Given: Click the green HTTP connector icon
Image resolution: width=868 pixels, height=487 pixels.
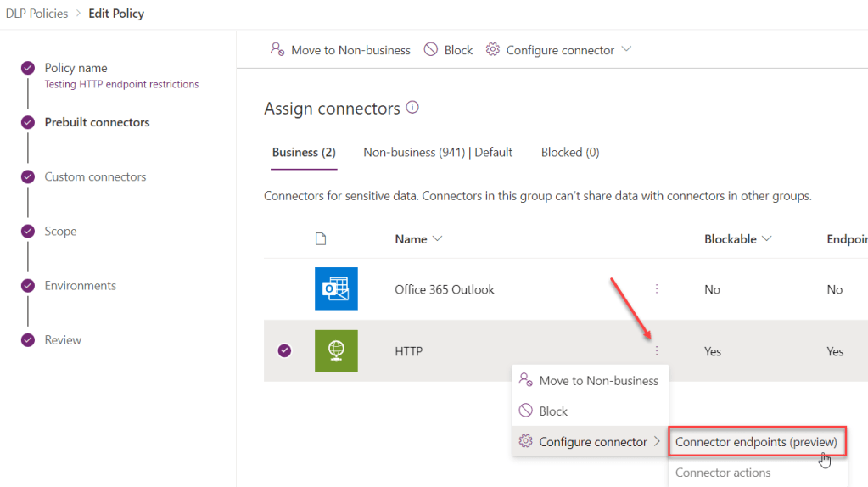Looking at the screenshot, I should [x=336, y=351].
